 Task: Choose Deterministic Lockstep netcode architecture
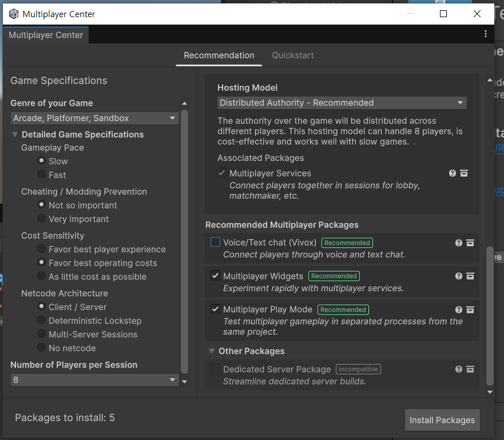41,320
